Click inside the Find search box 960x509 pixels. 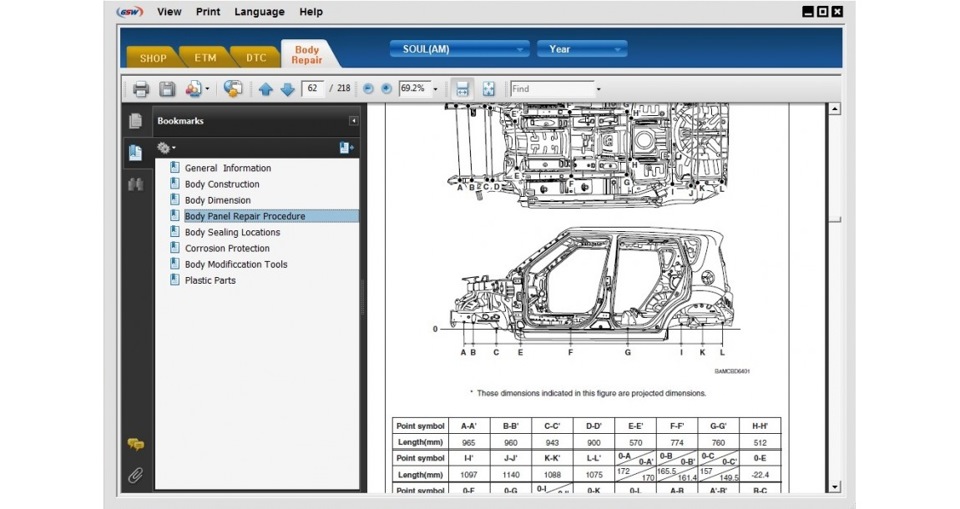click(x=552, y=89)
